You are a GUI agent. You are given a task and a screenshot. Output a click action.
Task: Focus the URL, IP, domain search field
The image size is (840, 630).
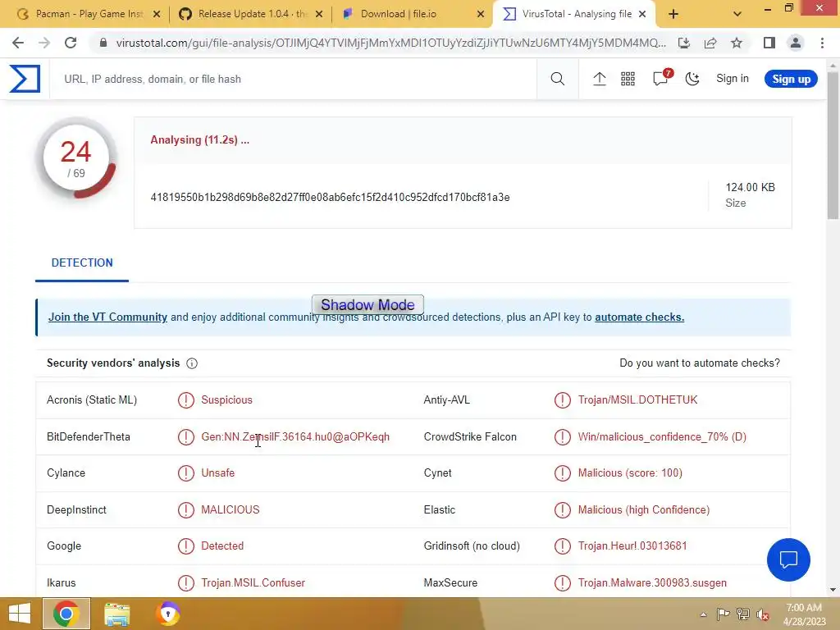(x=293, y=79)
